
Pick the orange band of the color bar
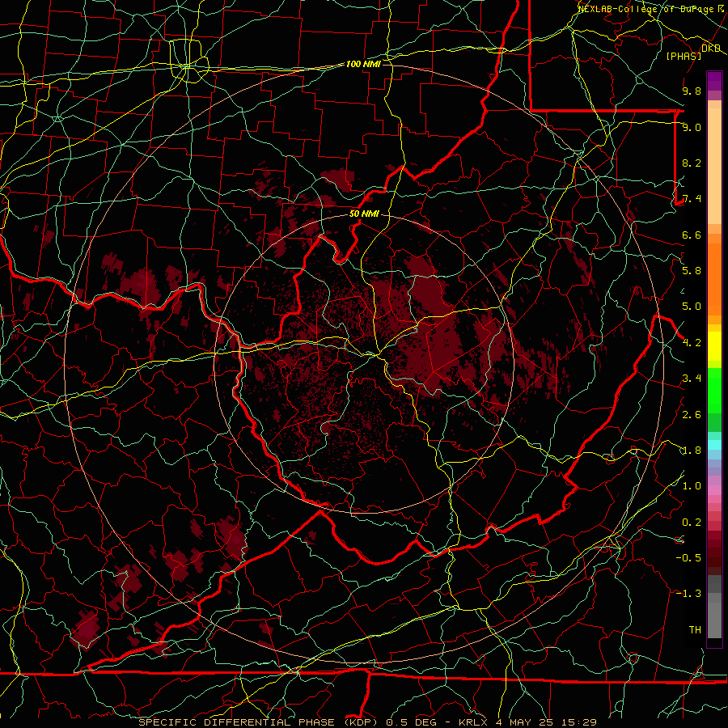[714, 278]
